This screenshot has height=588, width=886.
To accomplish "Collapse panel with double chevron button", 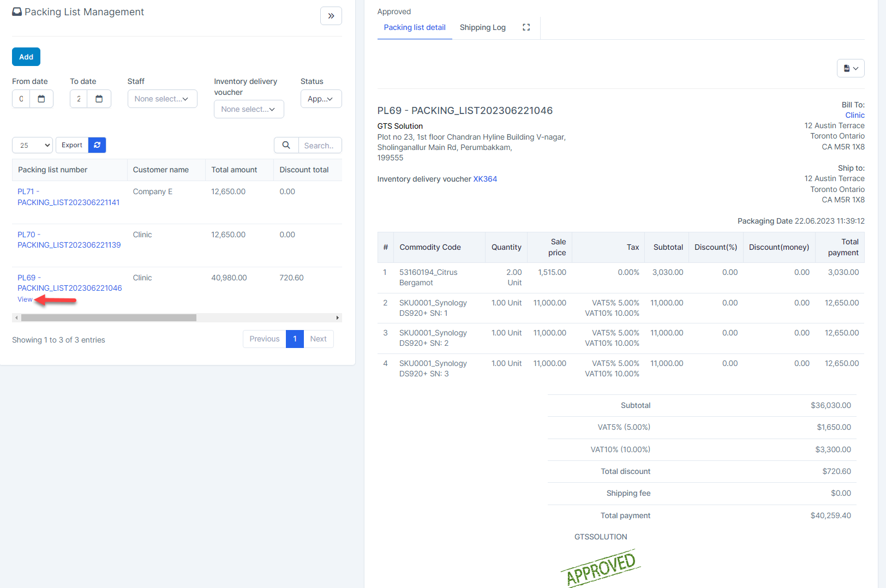I will pyautogui.click(x=331, y=16).
